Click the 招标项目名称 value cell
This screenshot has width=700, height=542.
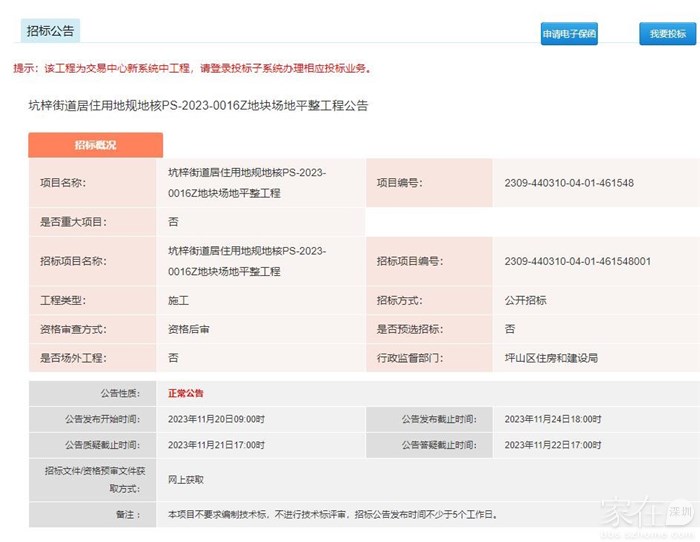pos(246,261)
